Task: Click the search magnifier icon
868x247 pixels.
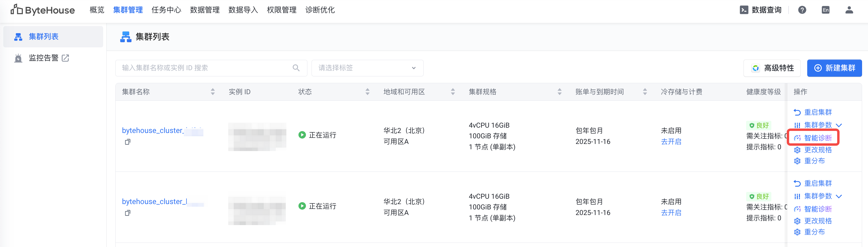Action: tap(296, 68)
